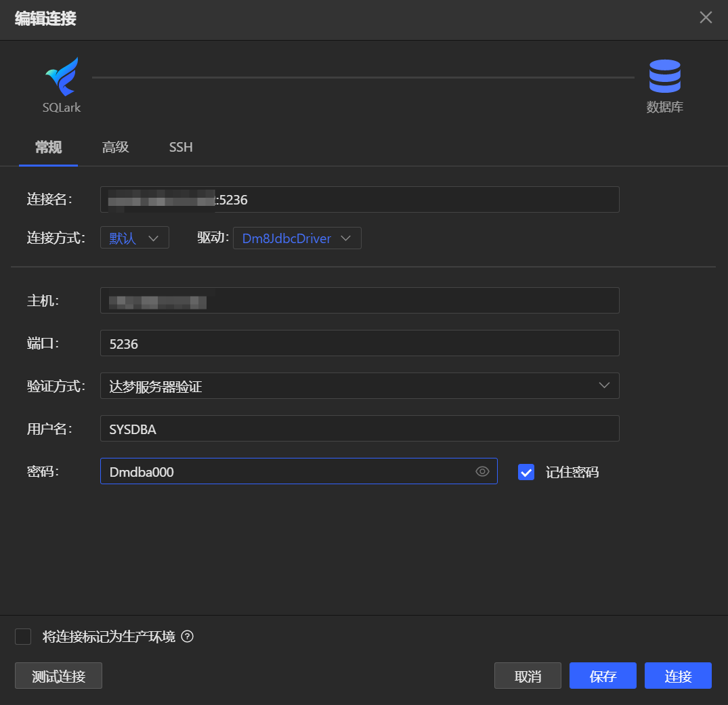Open the 连接方式 默认 dropdown
Image resolution: width=728 pixels, height=705 pixels.
pos(135,238)
